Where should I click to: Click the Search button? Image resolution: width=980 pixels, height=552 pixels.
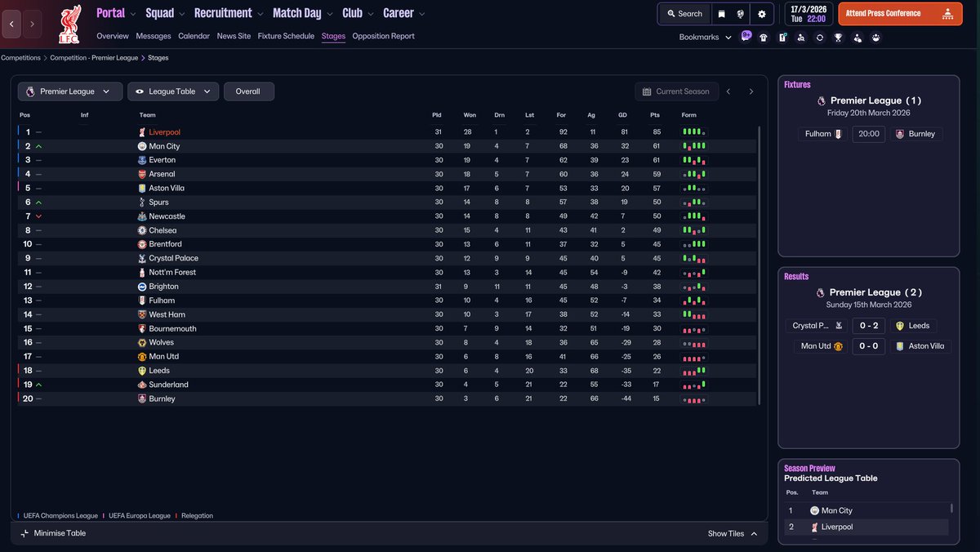tap(684, 14)
